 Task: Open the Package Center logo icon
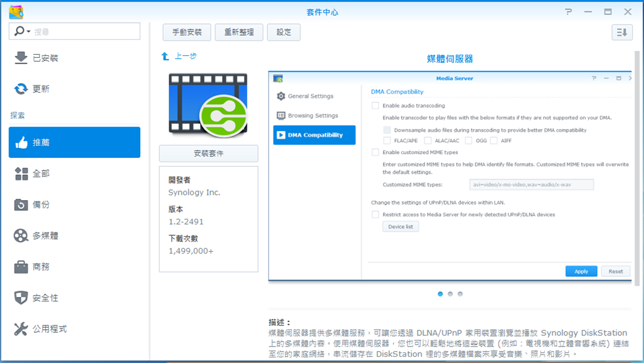tap(16, 13)
